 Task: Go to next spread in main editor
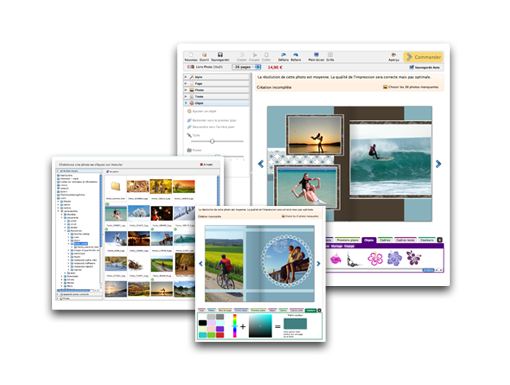click(438, 164)
